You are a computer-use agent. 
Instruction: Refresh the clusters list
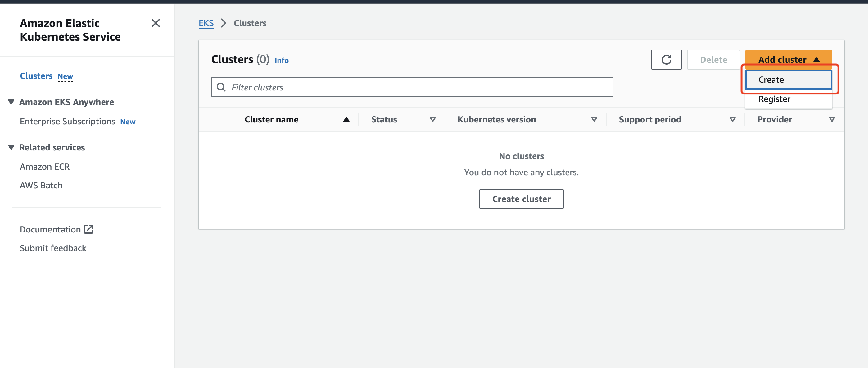pos(666,60)
